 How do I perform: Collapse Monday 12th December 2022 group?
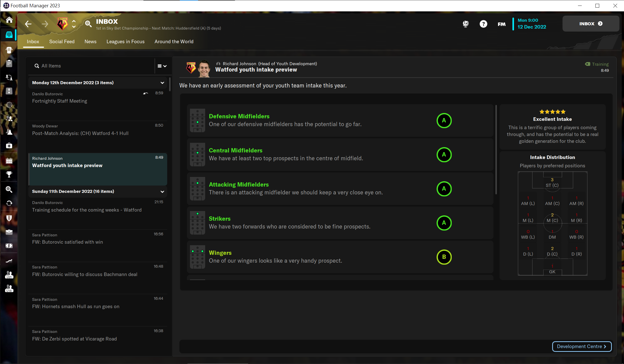point(162,83)
